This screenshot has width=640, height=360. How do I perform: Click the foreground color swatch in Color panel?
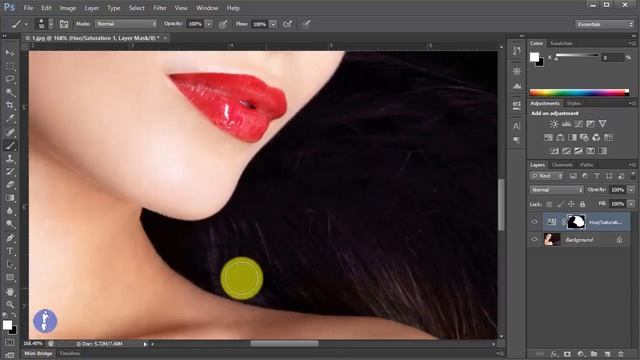click(534, 57)
